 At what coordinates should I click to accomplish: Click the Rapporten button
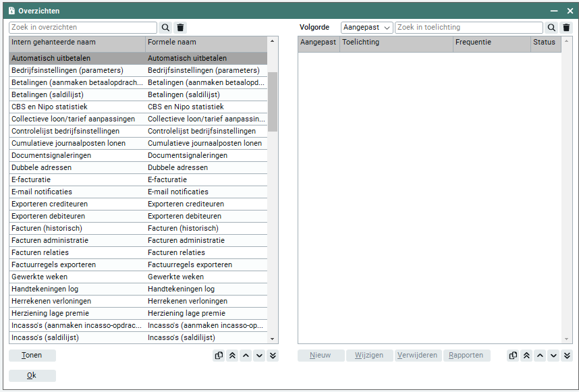[x=466, y=356]
